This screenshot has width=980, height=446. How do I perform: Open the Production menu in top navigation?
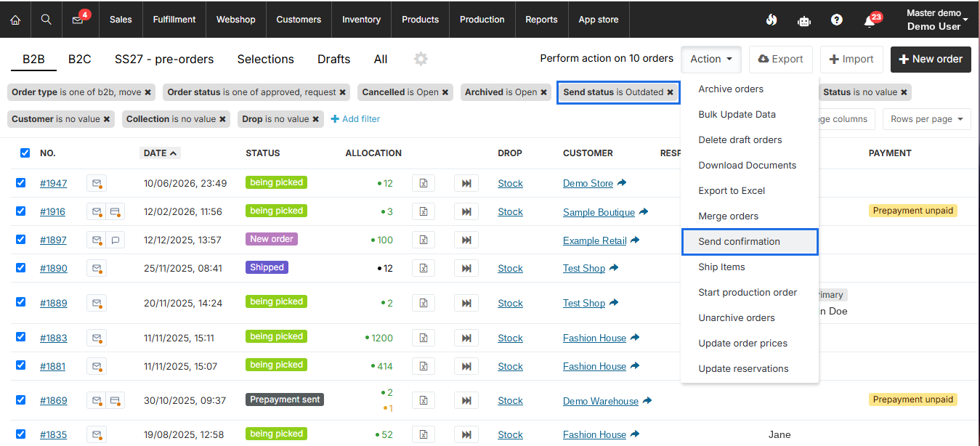pyautogui.click(x=482, y=20)
